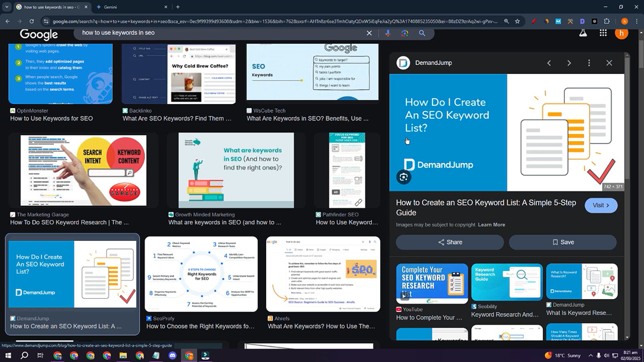The width and height of the screenshot is (644, 362).
Task: Open the Pathfinder SEO thumbnail
Action: [347, 170]
